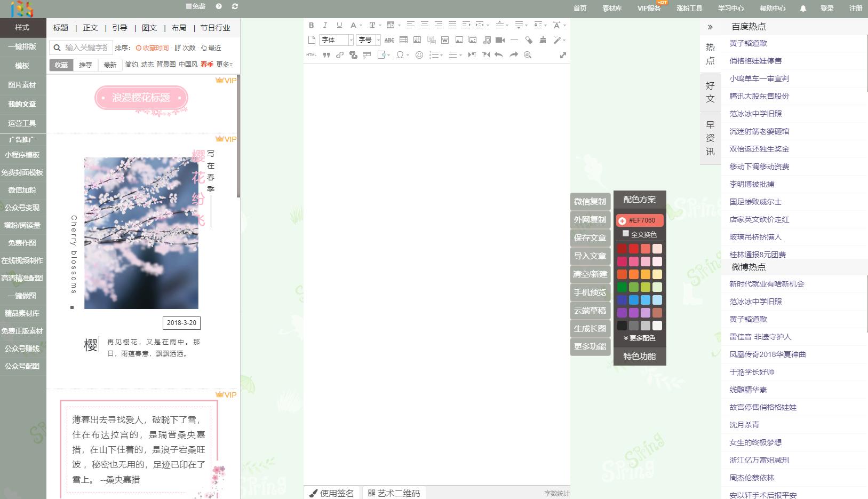This screenshot has width=868, height=499.
Task: Enable the 全文换色 checkbox
Action: tap(626, 234)
